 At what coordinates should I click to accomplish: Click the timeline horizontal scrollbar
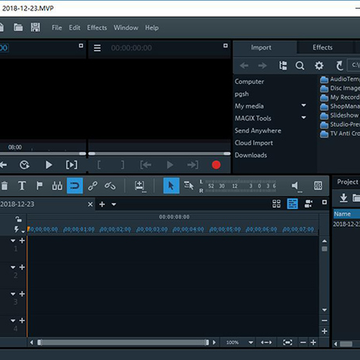click(x=123, y=342)
